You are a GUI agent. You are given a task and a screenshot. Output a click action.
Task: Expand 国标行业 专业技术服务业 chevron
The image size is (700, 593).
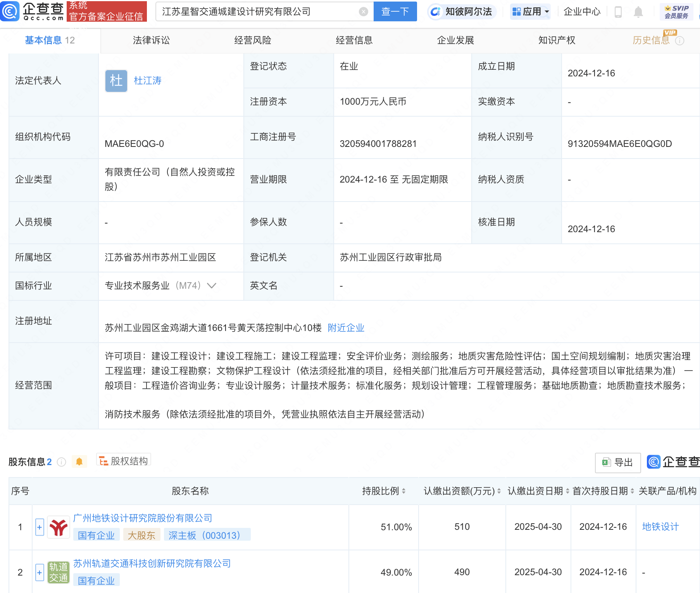point(211,286)
